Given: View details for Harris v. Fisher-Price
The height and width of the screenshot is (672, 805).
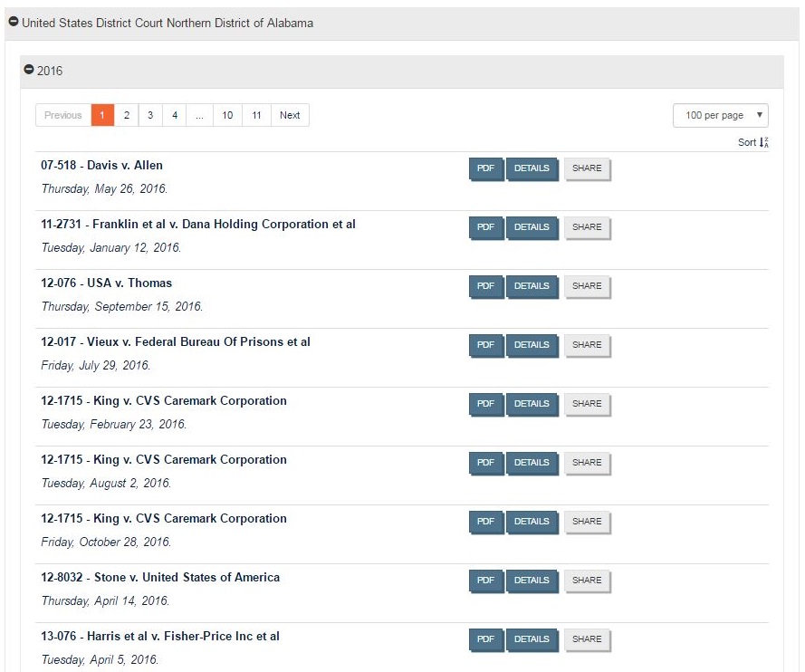Looking at the screenshot, I should [532, 639].
